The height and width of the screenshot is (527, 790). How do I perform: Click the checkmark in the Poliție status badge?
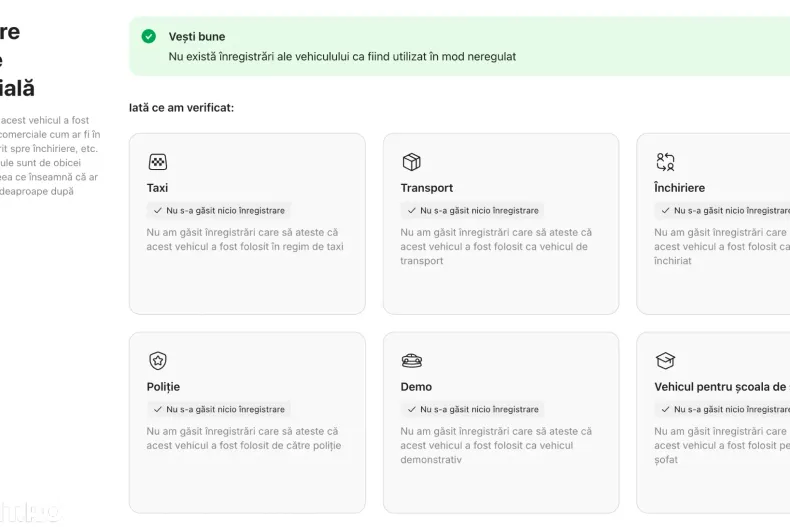click(x=158, y=410)
